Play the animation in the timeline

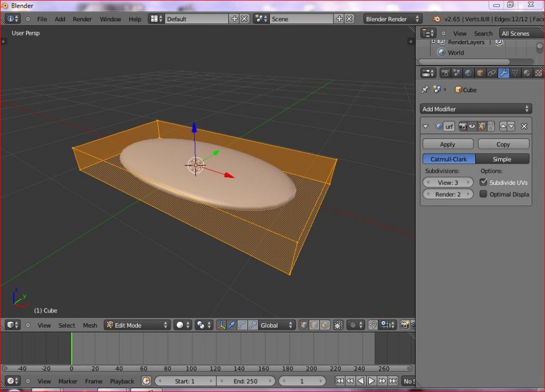(x=372, y=381)
